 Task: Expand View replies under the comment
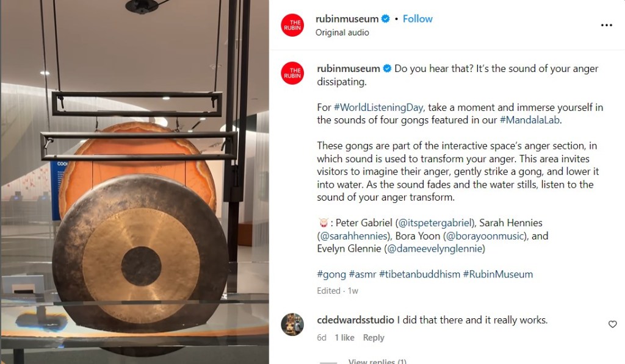click(x=377, y=361)
